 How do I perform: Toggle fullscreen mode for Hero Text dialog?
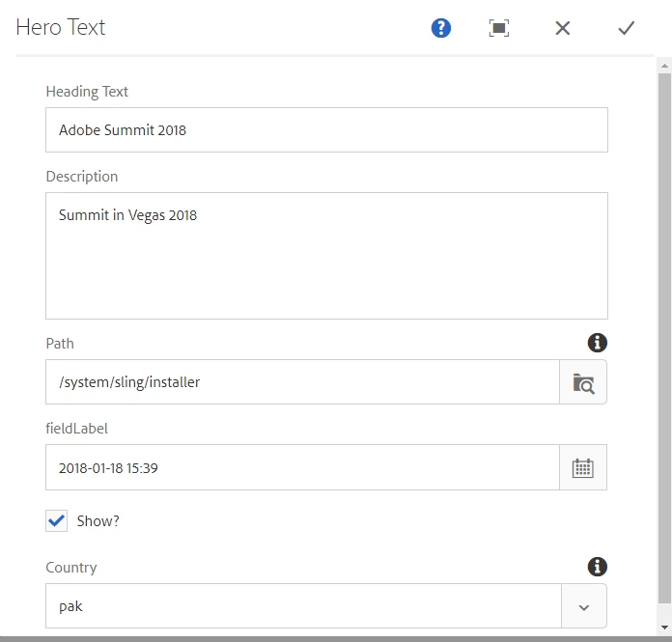tap(499, 28)
